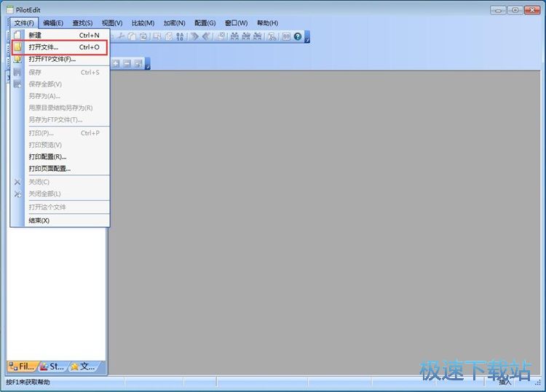Open the 比较(M) menu in menu bar
546x392 pixels.
coord(143,23)
